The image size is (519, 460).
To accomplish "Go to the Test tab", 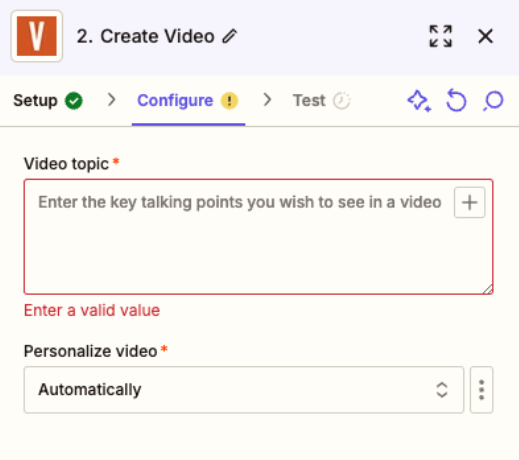I will pyautogui.click(x=321, y=101).
